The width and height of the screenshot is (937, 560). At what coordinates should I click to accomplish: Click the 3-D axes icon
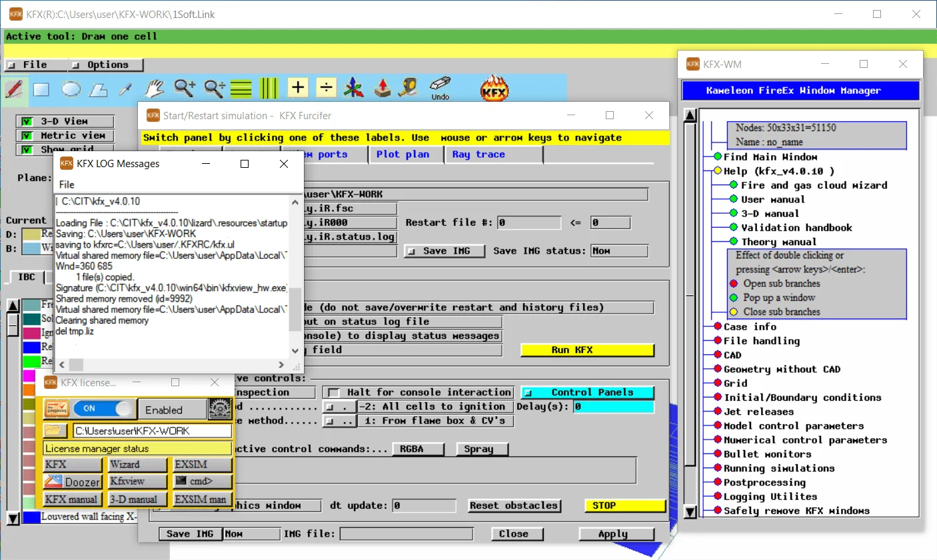(x=354, y=88)
